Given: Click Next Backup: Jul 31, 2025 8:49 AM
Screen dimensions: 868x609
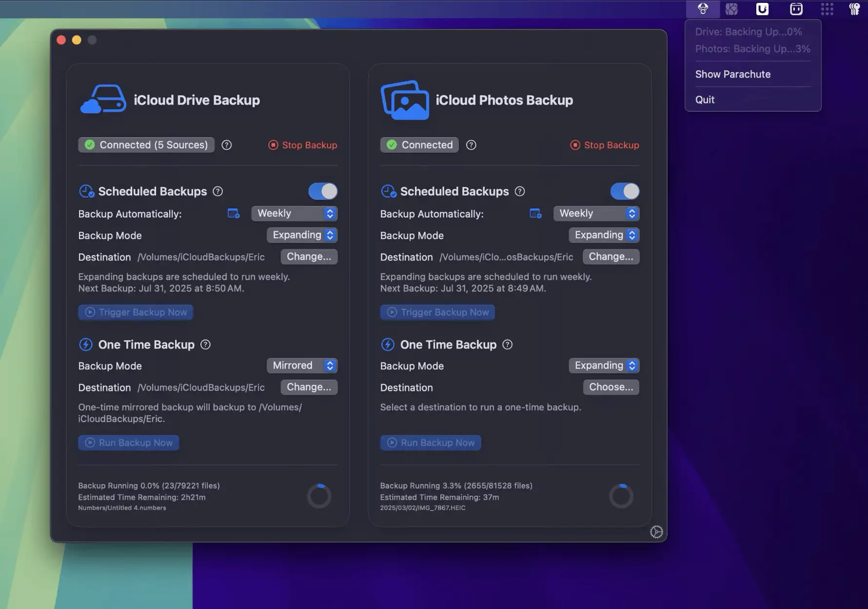Looking at the screenshot, I should 463,288.
